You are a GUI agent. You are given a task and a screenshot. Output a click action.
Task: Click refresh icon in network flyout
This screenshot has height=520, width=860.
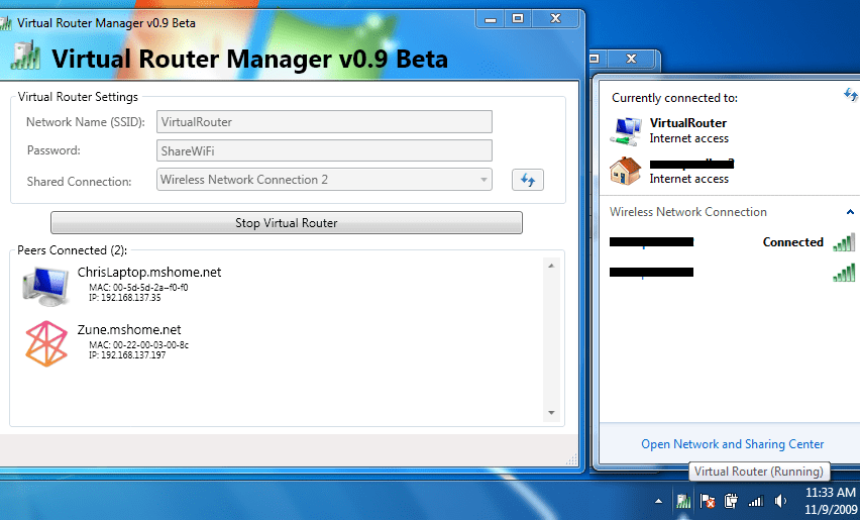tap(851, 95)
